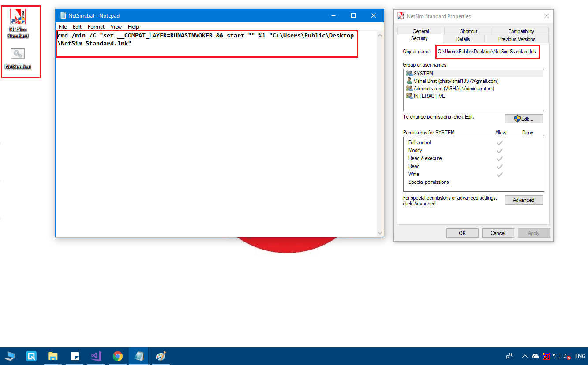This screenshot has height=365, width=588.
Task: Open the Format menu in Notepad
Action: 96,27
